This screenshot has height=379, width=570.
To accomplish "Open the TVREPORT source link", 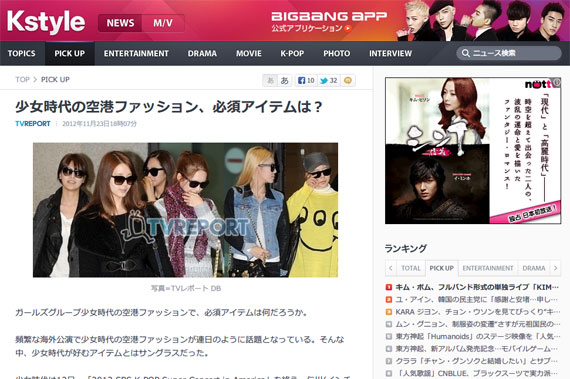I will click(33, 124).
